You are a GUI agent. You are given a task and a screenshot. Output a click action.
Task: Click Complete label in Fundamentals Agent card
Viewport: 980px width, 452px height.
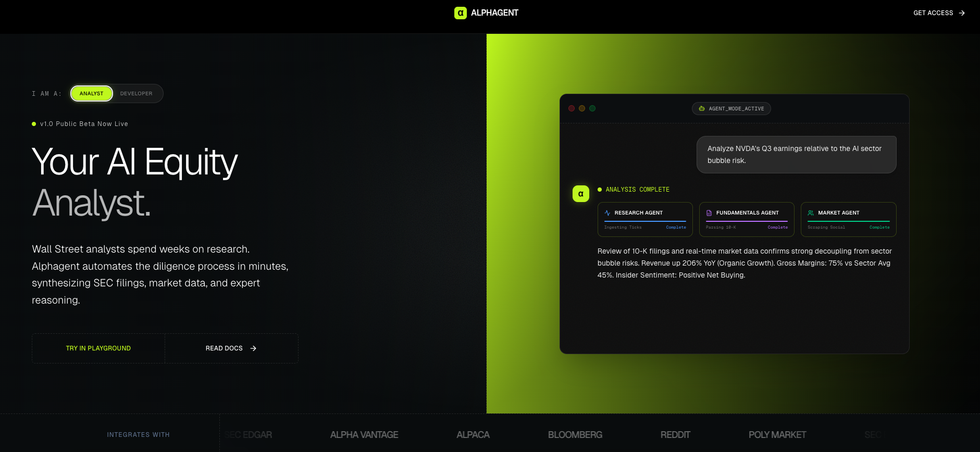[x=778, y=228]
